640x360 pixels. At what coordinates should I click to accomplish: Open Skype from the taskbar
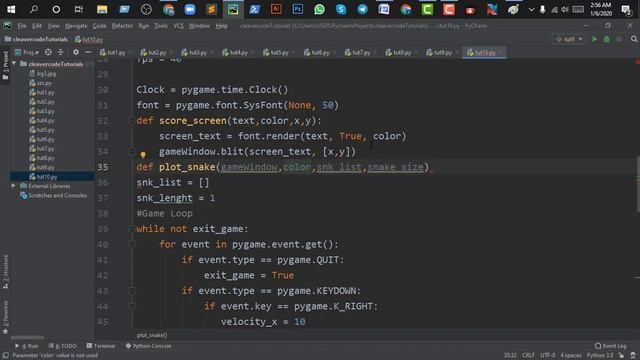click(x=341, y=9)
